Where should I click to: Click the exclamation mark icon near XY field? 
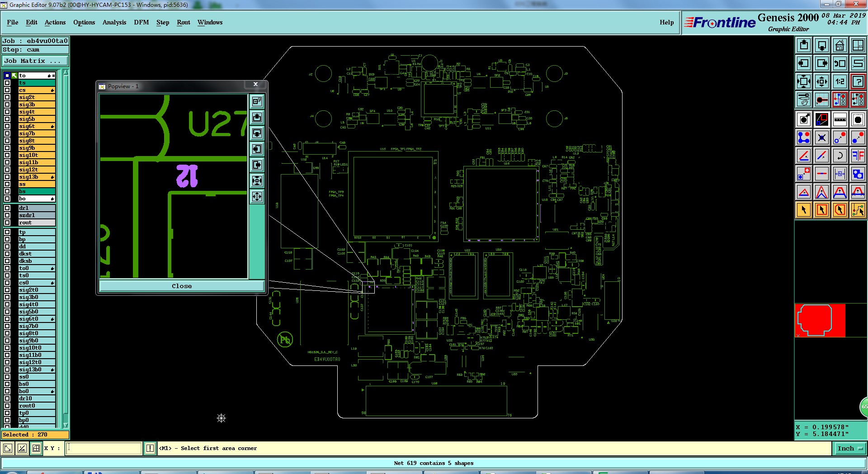pyautogui.click(x=150, y=448)
